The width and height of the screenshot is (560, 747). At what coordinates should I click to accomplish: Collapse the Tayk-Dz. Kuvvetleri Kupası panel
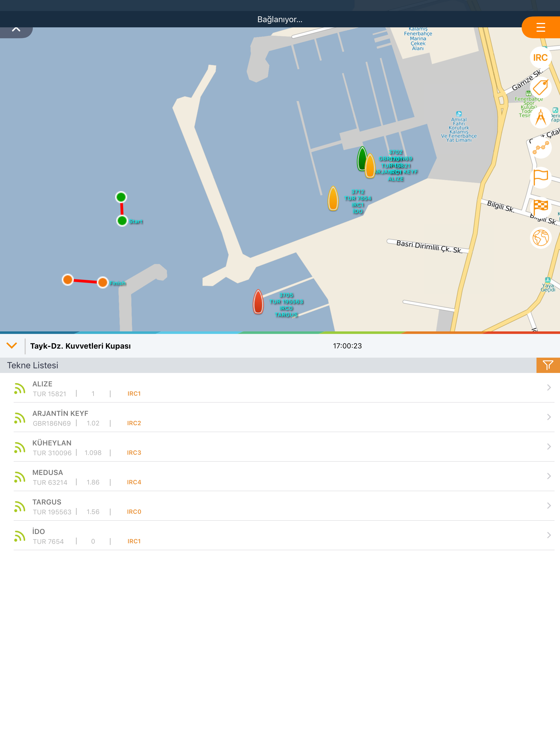[12, 345]
